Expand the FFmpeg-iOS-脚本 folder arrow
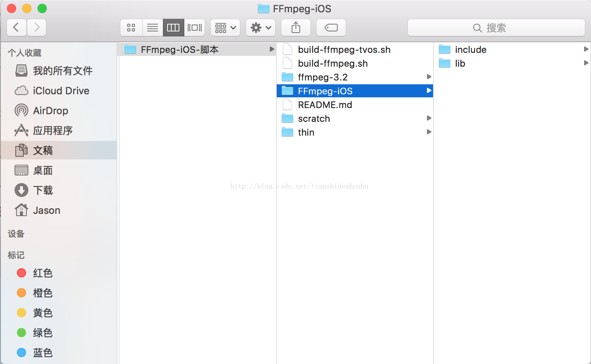 pos(272,49)
